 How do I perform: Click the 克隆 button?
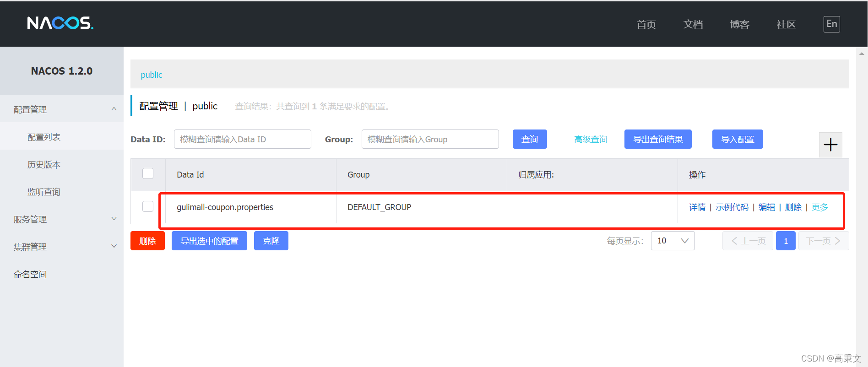pos(271,241)
